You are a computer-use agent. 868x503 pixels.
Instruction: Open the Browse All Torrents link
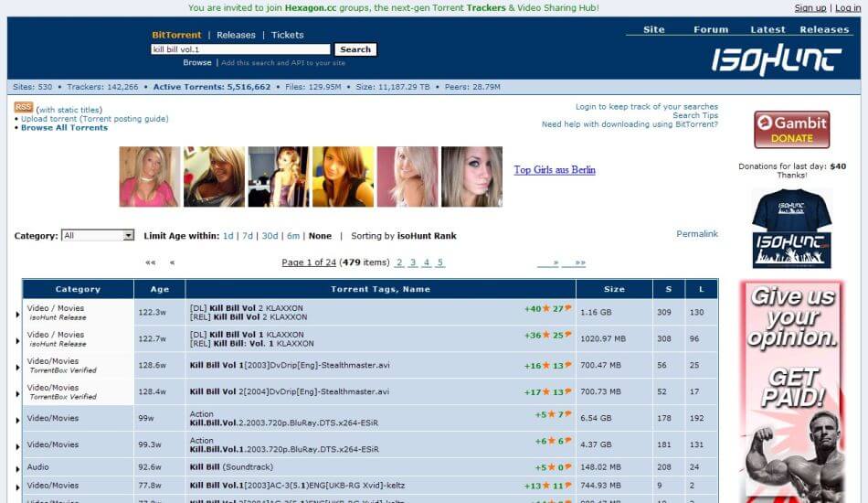pos(64,128)
